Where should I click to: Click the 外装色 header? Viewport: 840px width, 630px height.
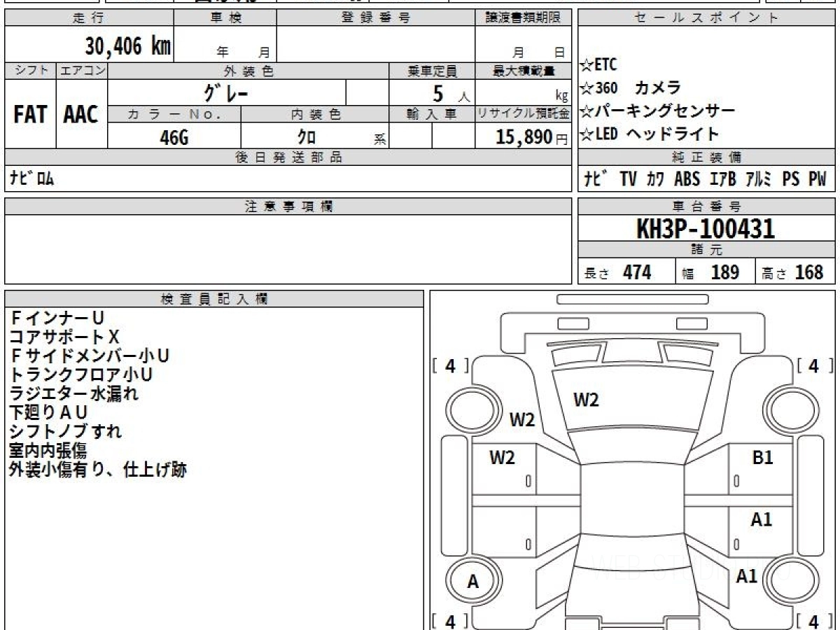pos(248,71)
